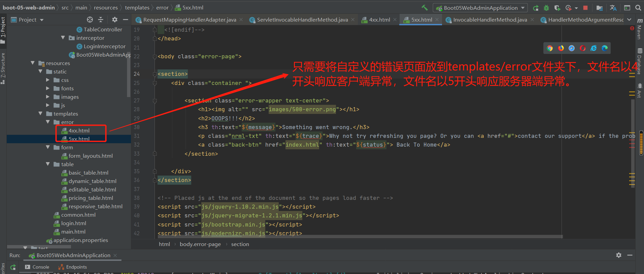644x274 pixels.
Task: Expand the css folder
Action: pyautogui.click(x=48, y=80)
